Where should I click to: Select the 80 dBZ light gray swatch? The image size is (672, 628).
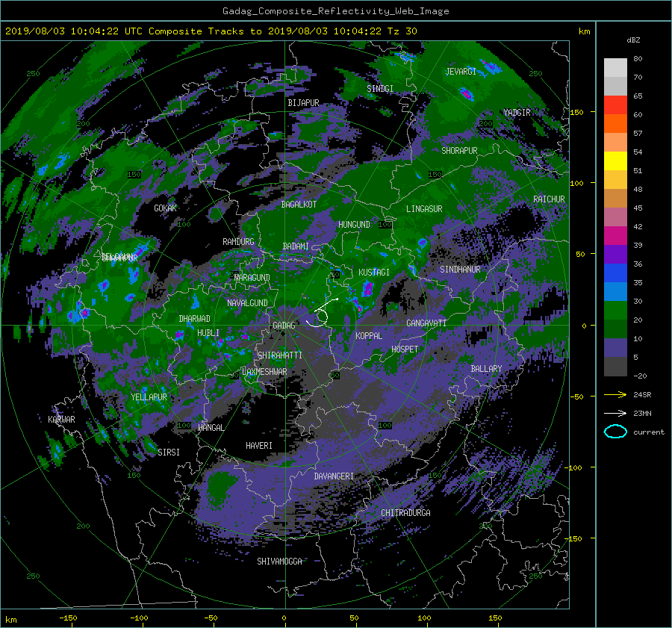point(615,67)
